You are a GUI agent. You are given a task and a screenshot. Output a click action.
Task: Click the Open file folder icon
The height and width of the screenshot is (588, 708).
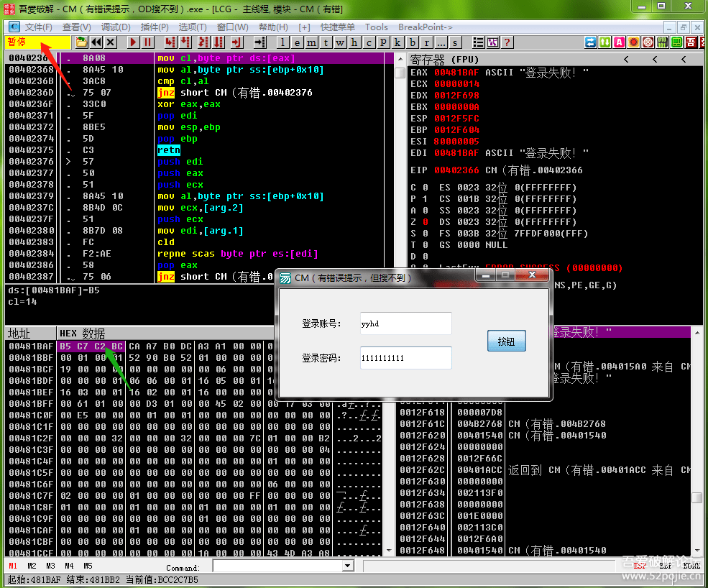(x=81, y=42)
